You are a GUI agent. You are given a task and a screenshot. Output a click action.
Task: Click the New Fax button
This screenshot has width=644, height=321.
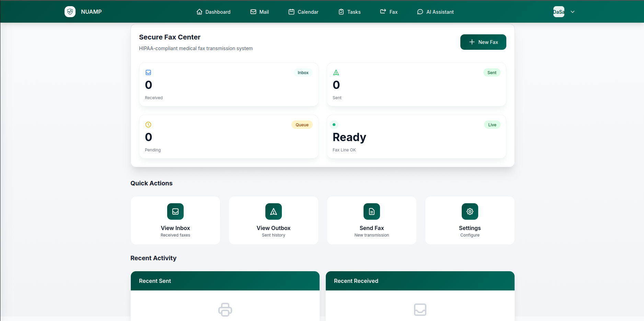point(483,42)
